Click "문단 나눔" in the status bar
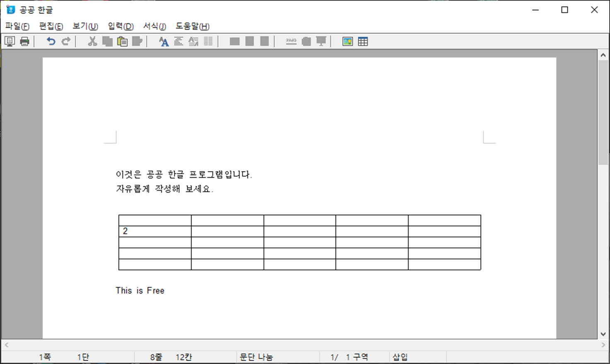The width and height of the screenshot is (610, 364). pos(257,357)
